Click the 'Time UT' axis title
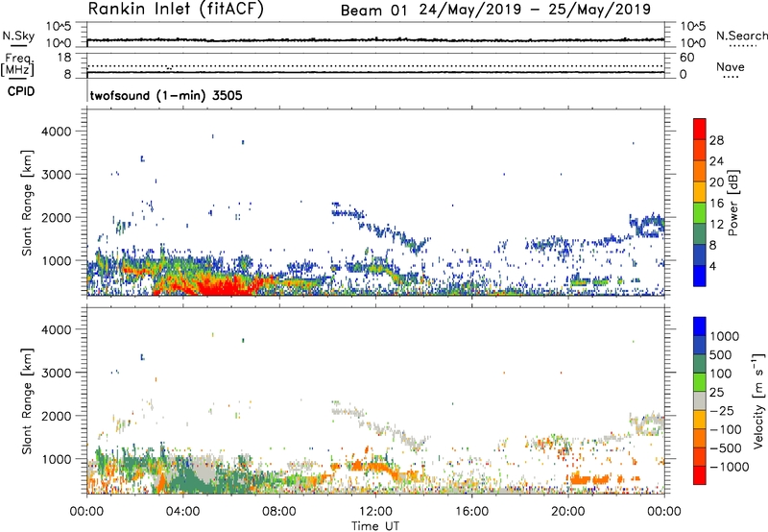 coord(375,525)
